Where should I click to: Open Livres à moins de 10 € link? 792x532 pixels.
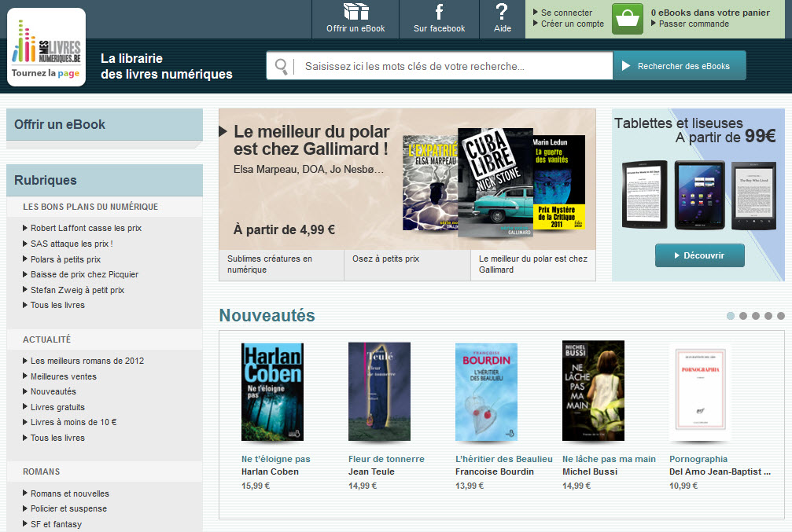pos(73,423)
